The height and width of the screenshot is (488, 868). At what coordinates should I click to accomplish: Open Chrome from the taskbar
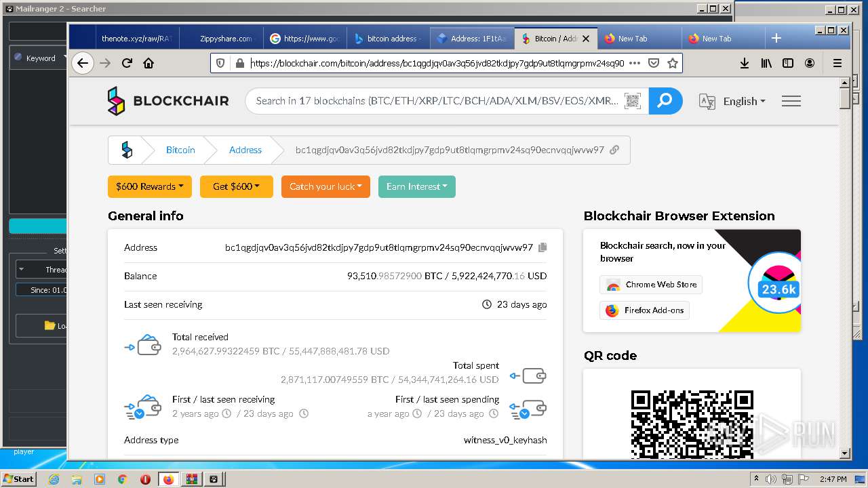(x=122, y=479)
